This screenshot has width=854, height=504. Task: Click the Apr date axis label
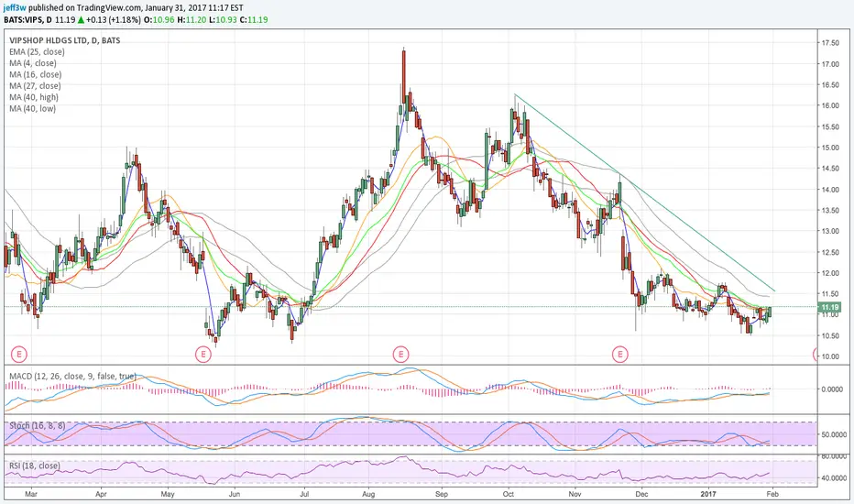pyautogui.click(x=101, y=494)
